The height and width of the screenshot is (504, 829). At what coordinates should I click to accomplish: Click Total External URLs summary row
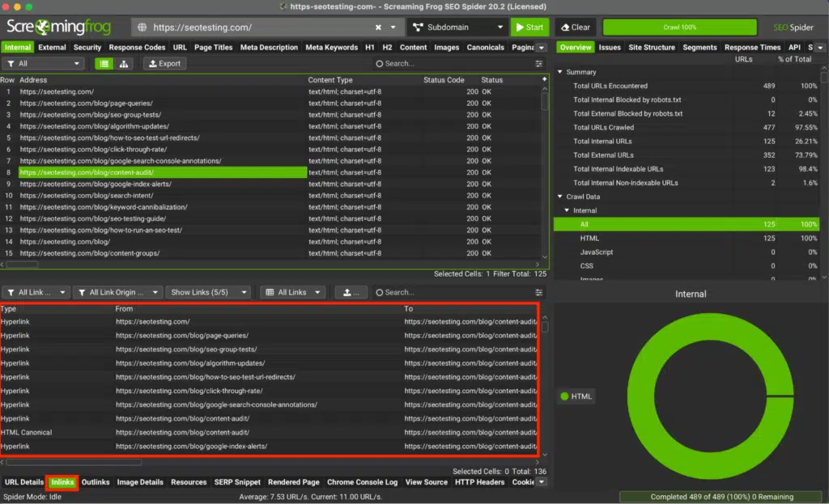tap(687, 155)
